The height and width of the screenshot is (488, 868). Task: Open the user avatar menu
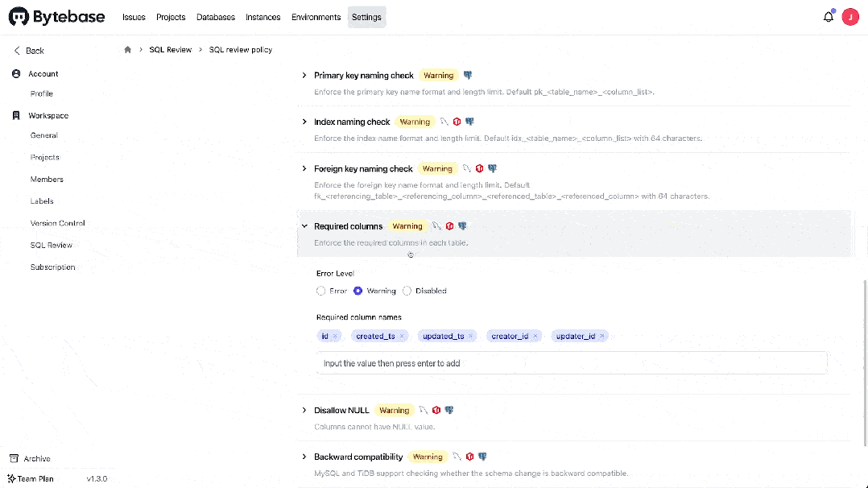coord(850,17)
